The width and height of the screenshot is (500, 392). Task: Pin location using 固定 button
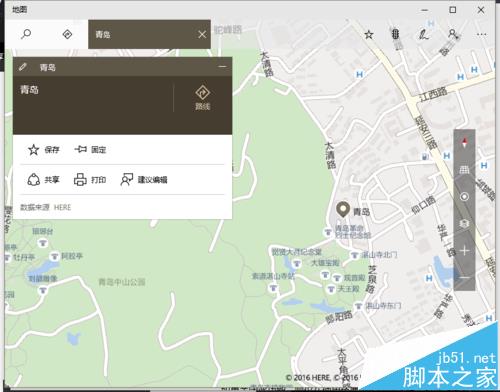(90, 150)
